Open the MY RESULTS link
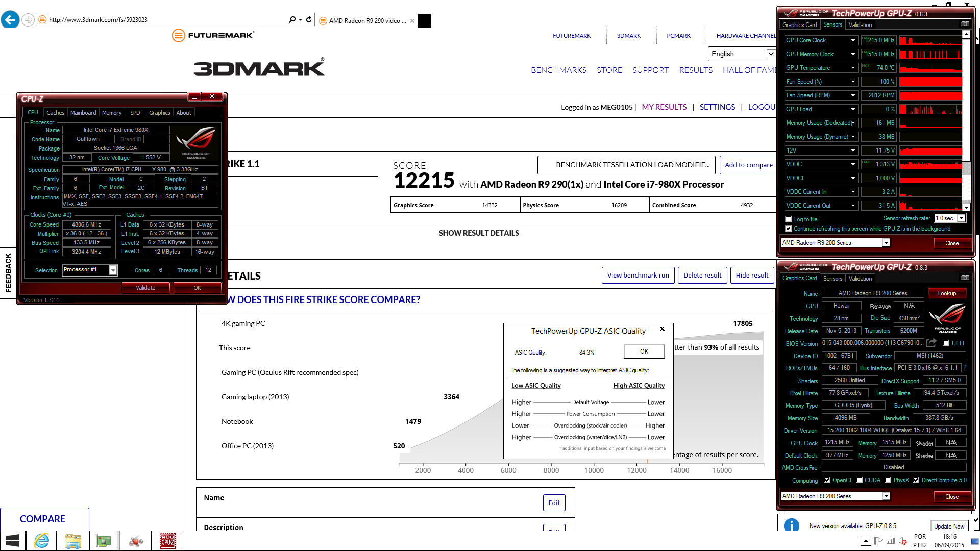Image resolution: width=980 pixels, height=551 pixels. 664,107
